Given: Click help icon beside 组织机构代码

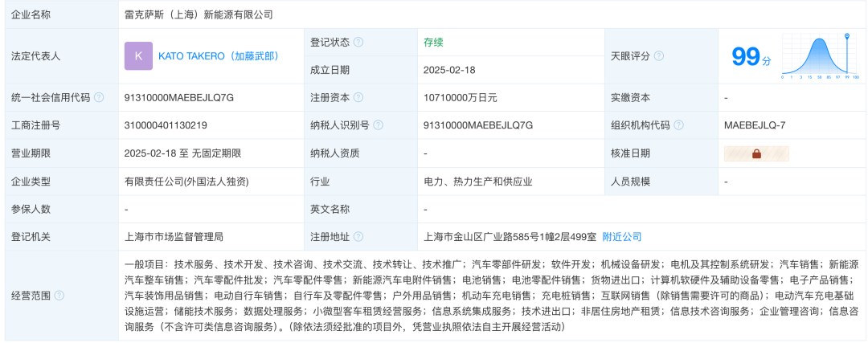Looking at the screenshot, I should (x=678, y=125).
